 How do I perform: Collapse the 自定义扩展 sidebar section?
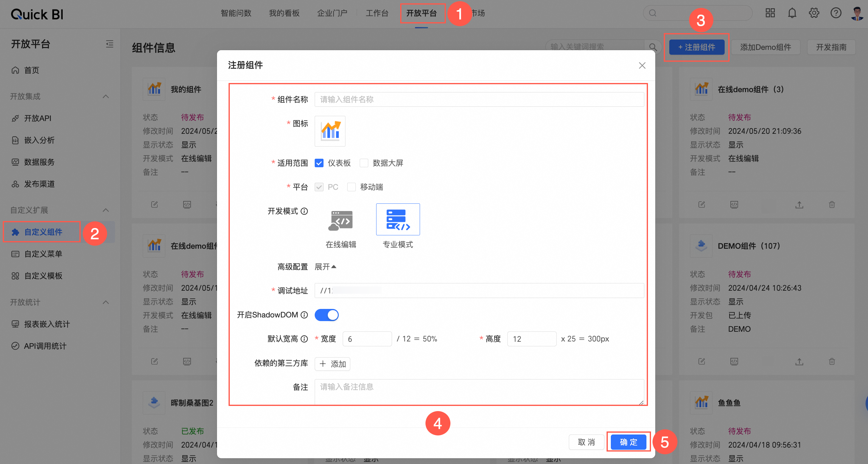106,210
